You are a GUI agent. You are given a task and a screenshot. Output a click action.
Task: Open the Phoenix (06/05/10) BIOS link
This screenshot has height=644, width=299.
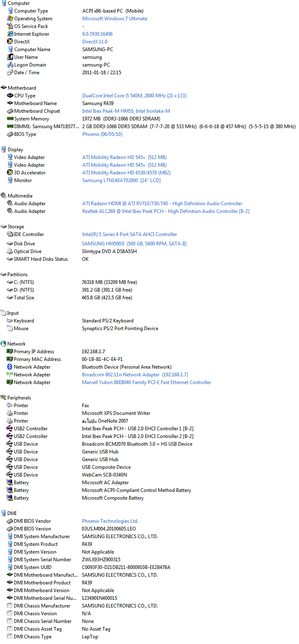click(x=102, y=134)
